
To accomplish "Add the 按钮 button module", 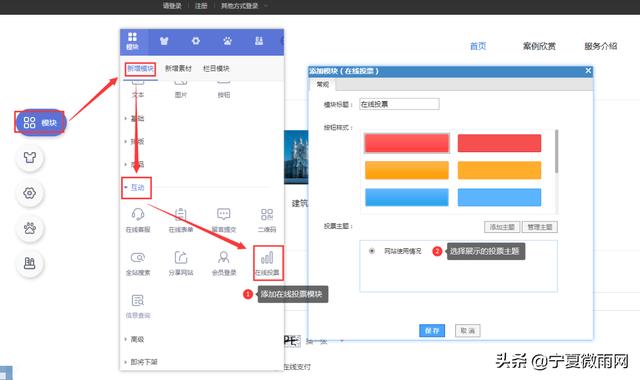I will click(x=224, y=91).
